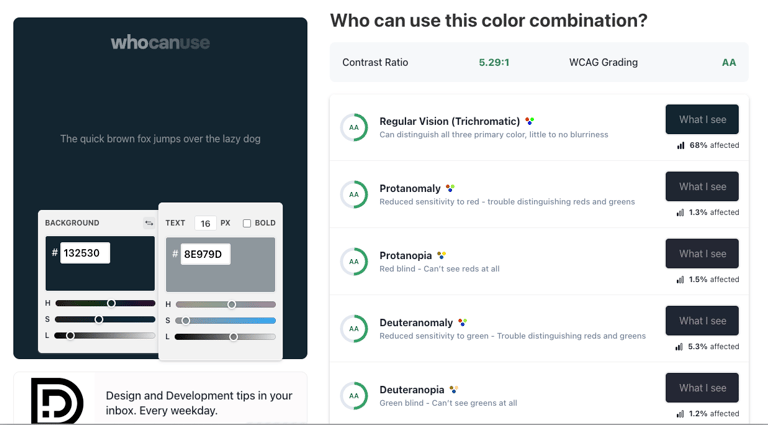
Task: Click the background Lightness slider handle
Action: click(x=70, y=336)
